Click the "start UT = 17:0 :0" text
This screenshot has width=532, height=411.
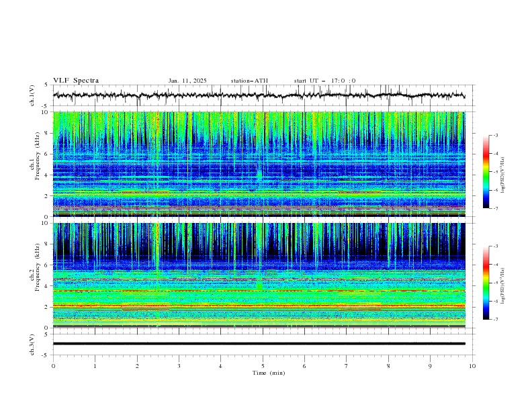click(324, 81)
